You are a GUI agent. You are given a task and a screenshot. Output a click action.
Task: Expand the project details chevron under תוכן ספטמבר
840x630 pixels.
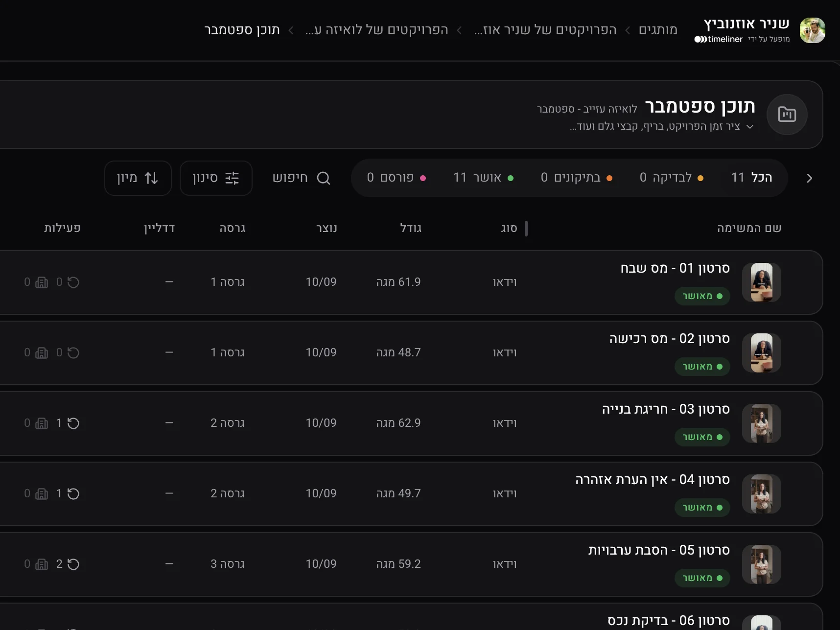[x=749, y=127]
